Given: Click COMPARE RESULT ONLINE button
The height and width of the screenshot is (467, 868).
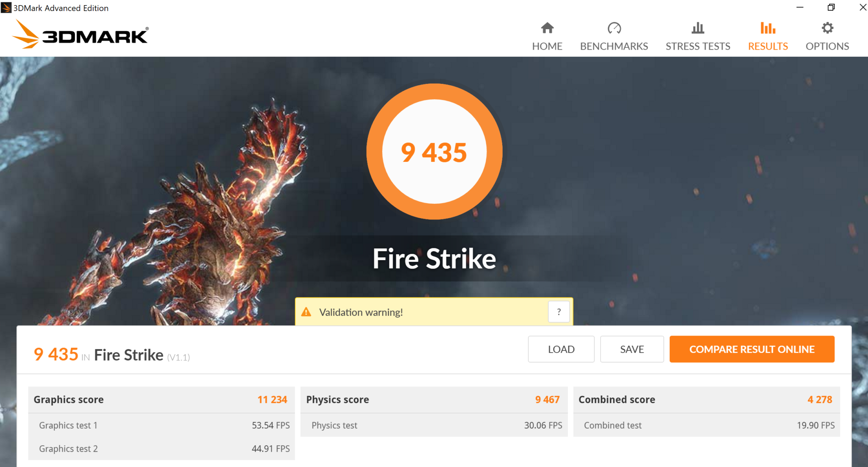Looking at the screenshot, I should pos(752,349).
